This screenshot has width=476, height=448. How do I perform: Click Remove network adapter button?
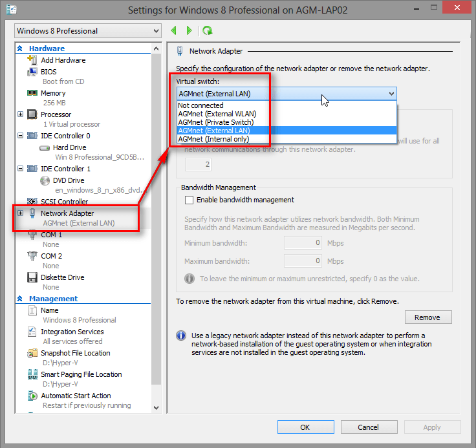(x=428, y=317)
